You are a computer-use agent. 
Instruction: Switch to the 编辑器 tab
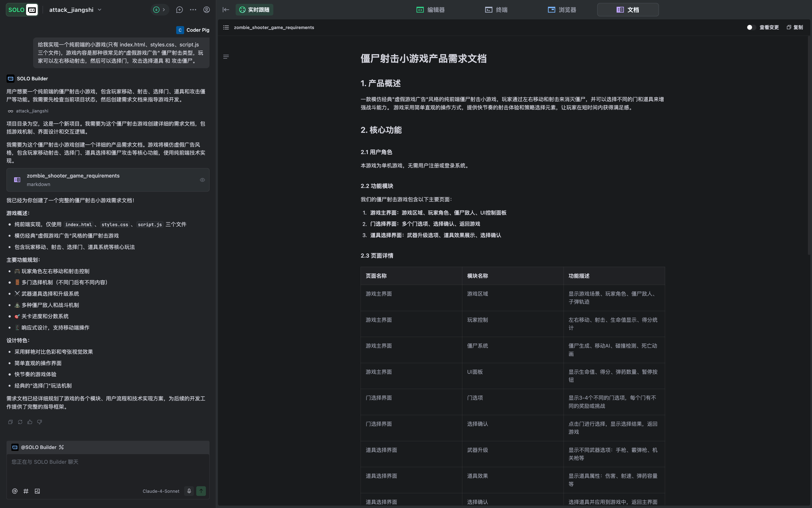click(x=430, y=10)
